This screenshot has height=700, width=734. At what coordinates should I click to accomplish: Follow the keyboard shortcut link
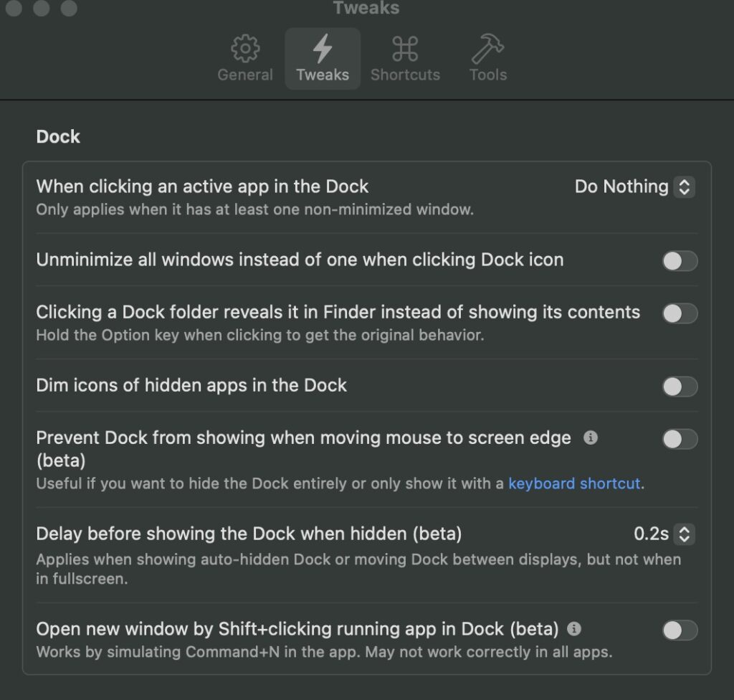(574, 483)
